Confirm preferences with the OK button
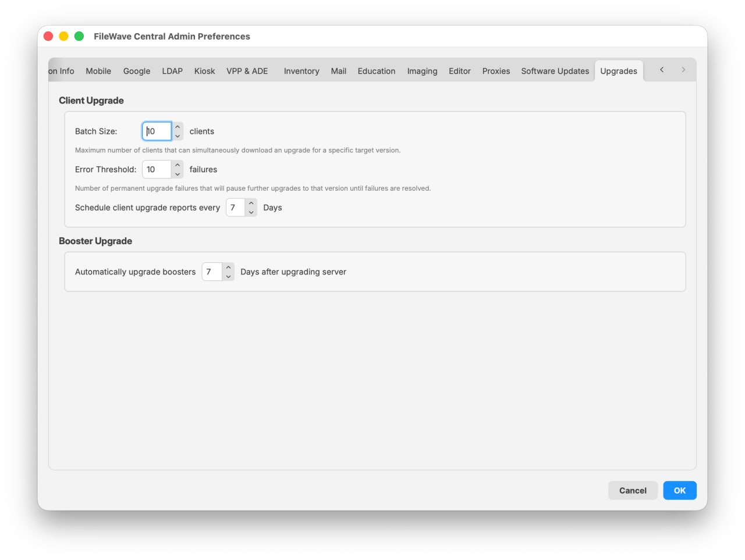The width and height of the screenshot is (745, 560). pyautogui.click(x=680, y=490)
